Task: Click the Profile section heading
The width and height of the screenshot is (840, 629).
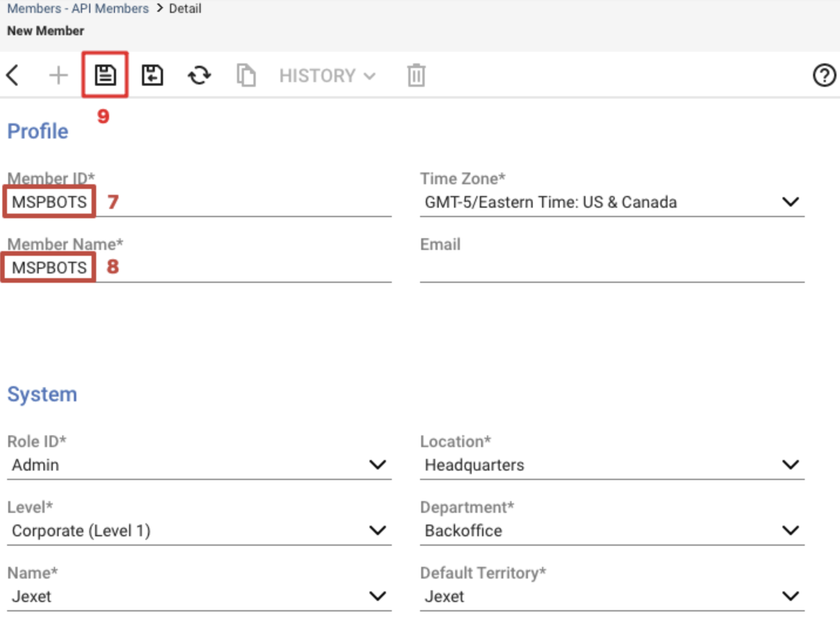Action: pos(38,131)
